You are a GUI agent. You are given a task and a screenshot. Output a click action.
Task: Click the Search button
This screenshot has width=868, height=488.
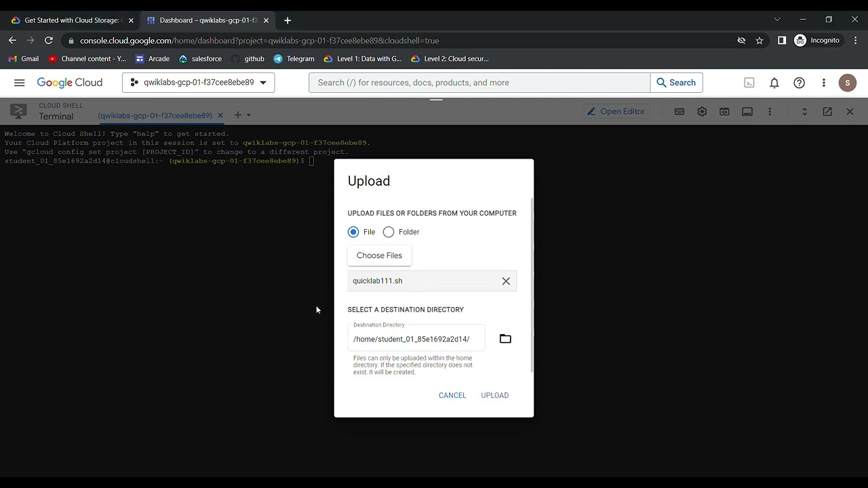pos(676,83)
